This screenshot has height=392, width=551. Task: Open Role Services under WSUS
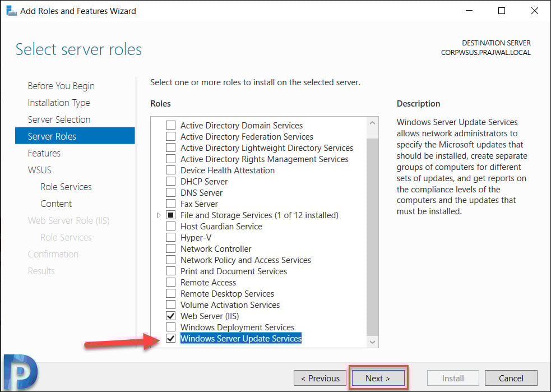66,187
